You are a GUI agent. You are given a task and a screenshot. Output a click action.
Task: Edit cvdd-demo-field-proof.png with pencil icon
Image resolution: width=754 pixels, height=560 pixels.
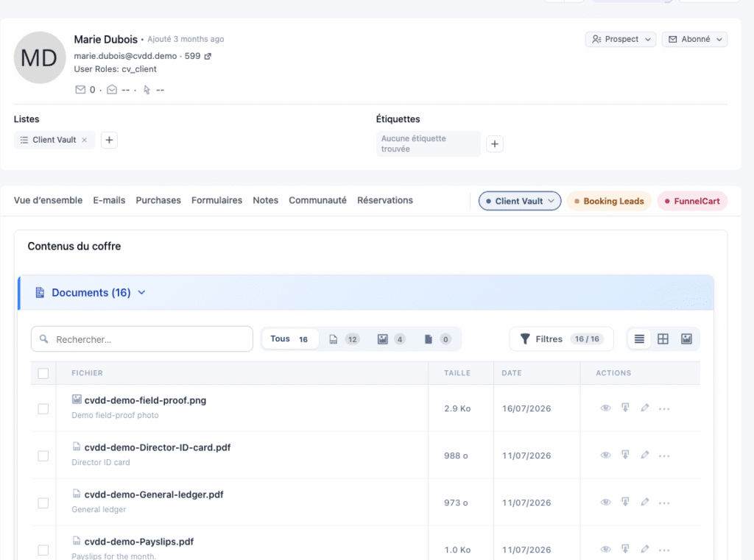coord(645,408)
